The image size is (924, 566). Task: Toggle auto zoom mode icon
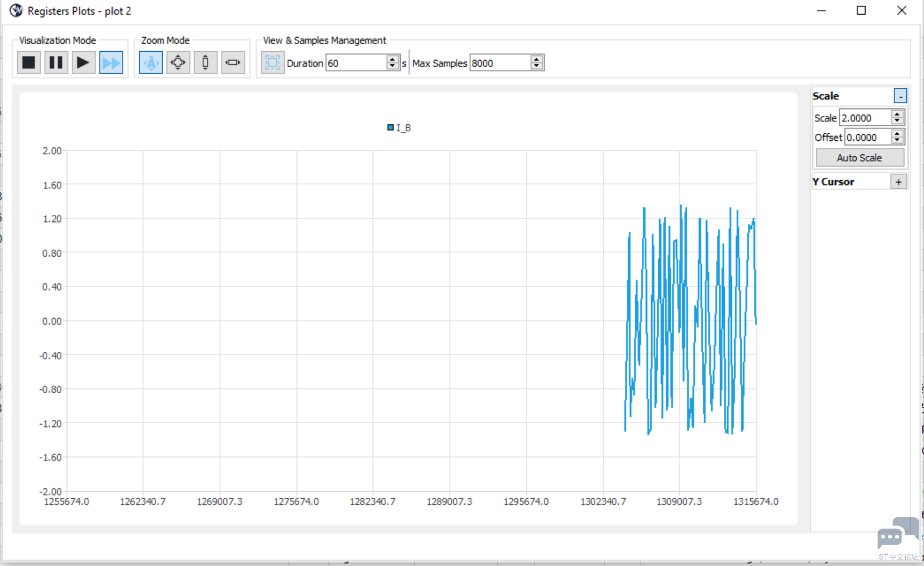tap(151, 62)
